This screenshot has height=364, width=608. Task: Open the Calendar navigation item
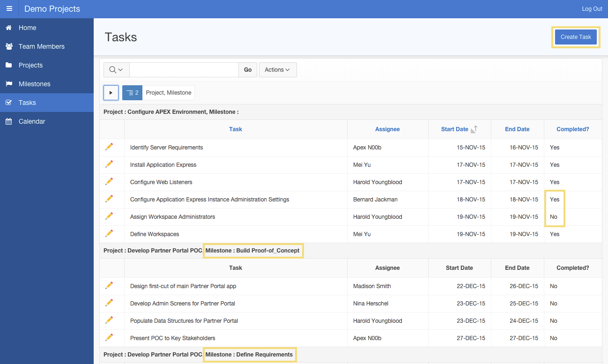click(x=32, y=121)
